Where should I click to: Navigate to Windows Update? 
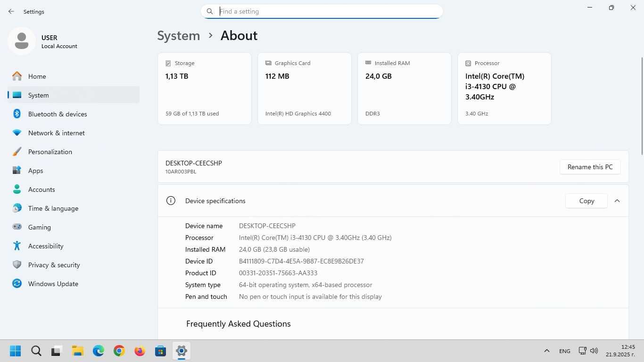tap(74, 283)
